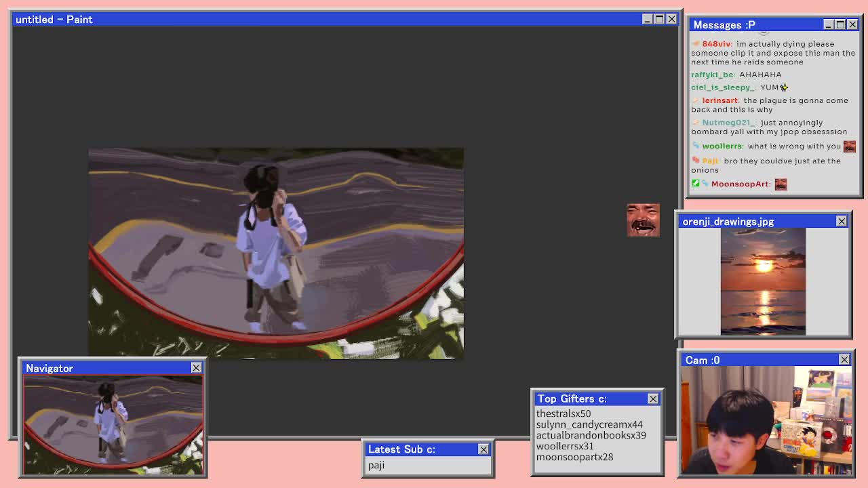Click the AHAHAHA chat message
Viewport: 868px width, 488px height.
pos(760,75)
